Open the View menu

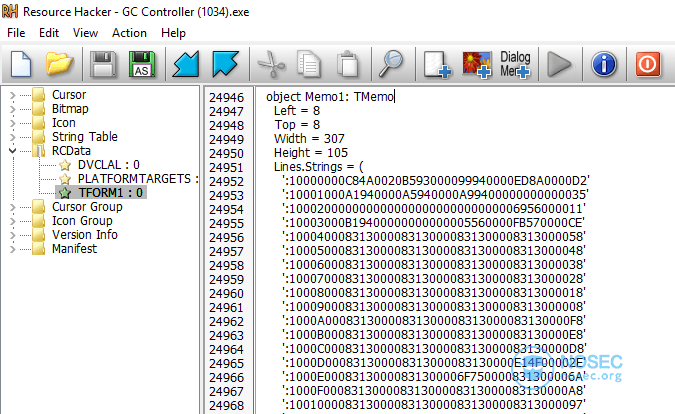[85, 33]
